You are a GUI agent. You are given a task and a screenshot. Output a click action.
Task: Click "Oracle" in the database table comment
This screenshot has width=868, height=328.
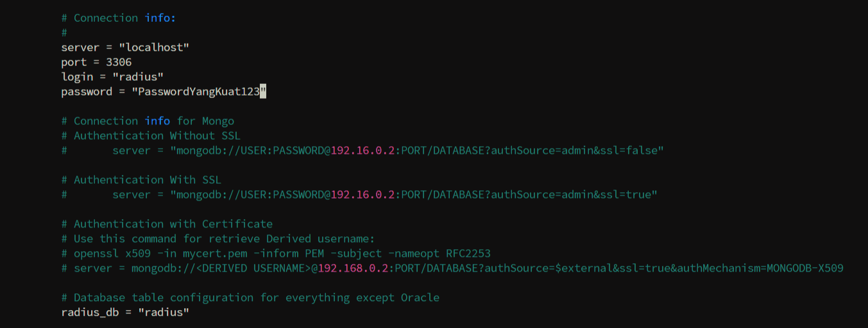click(420, 298)
